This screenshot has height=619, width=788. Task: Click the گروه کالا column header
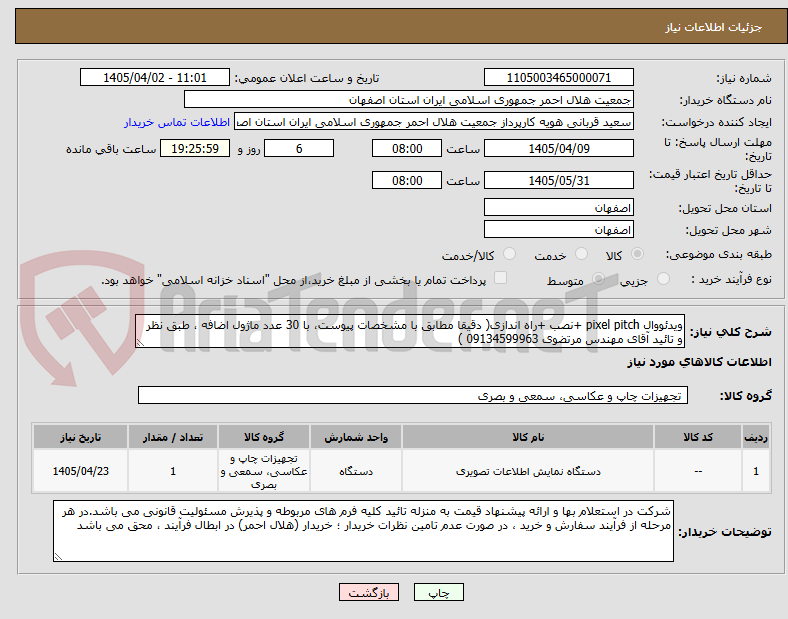coord(264,437)
